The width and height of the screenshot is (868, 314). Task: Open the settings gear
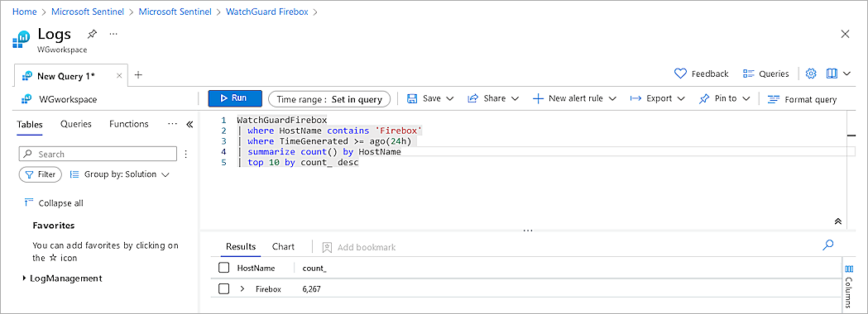click(x=811, y=74)
